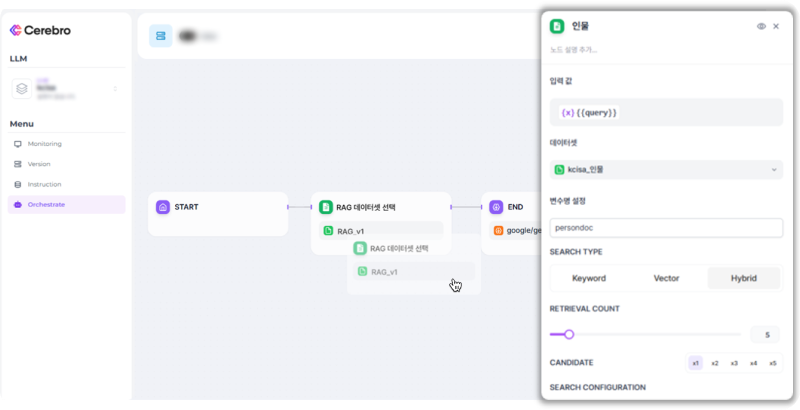This screenshot has height=410, width=800.
Task: Click the retrieval count slider handle
Action: coord(569,335)
